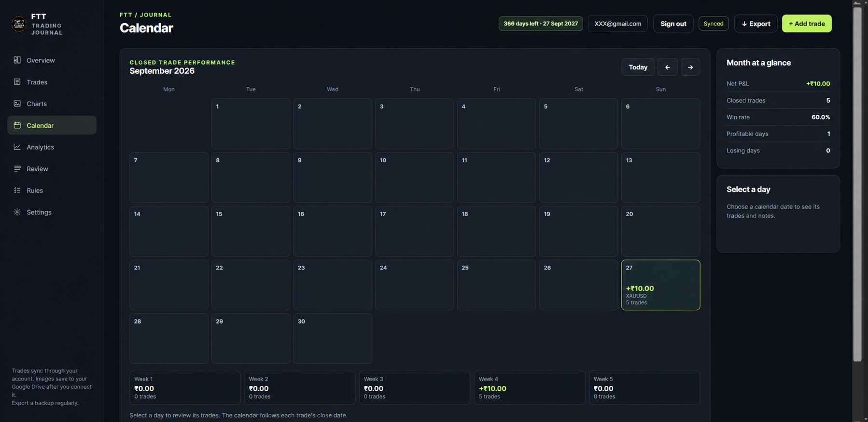
Task: Click the XAUUSD label on day 27
Action: 636,296
